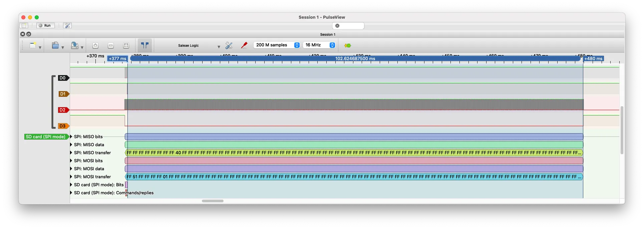Configure the device with the wrench icon
This screenshot has height=229, width=644.
[x=229, y=45]
